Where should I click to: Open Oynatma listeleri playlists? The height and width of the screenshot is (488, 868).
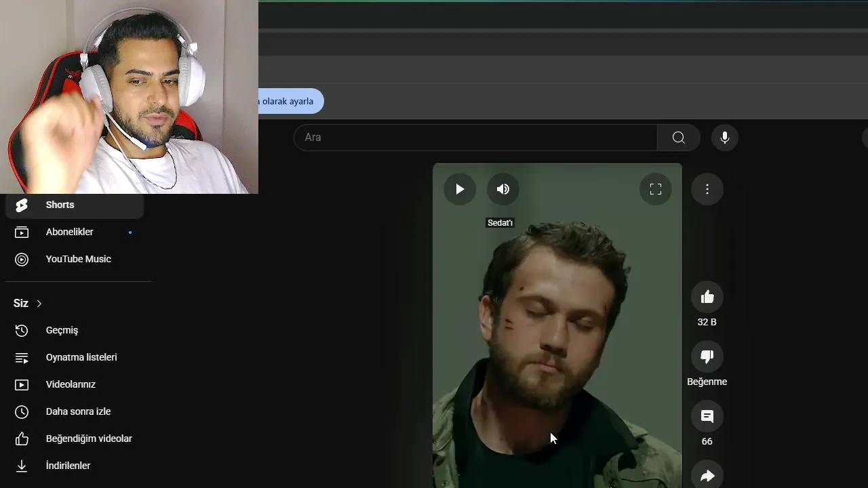[x=75, y=357]
